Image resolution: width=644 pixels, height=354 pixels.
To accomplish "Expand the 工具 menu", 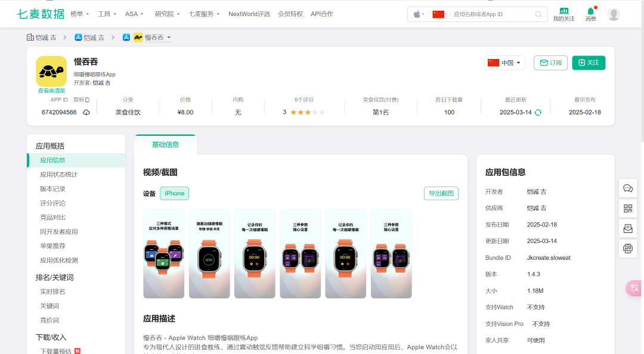I will (107, 14).
